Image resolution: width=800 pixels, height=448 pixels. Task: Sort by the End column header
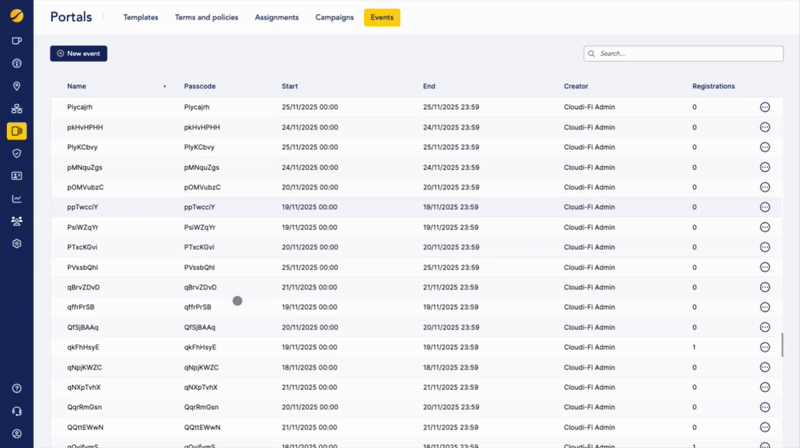(x=429, y=86)
